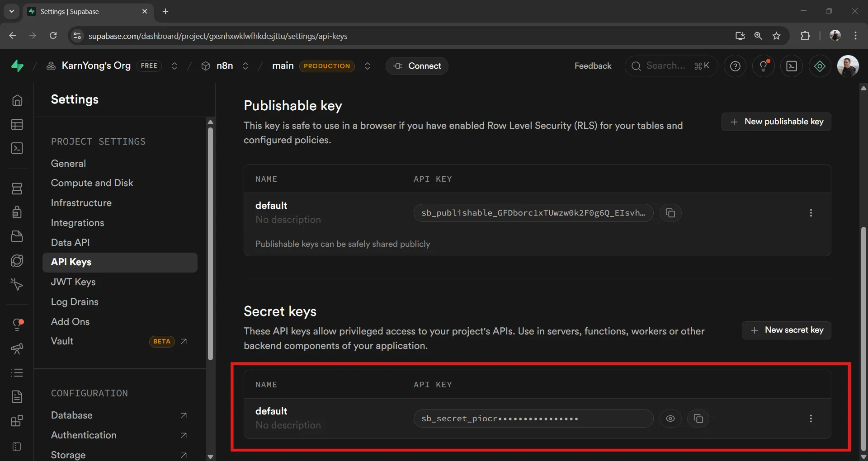Open Realtime via the compass sidebar icon
This screenshot has width=868, height=461.
pos(17,261)
